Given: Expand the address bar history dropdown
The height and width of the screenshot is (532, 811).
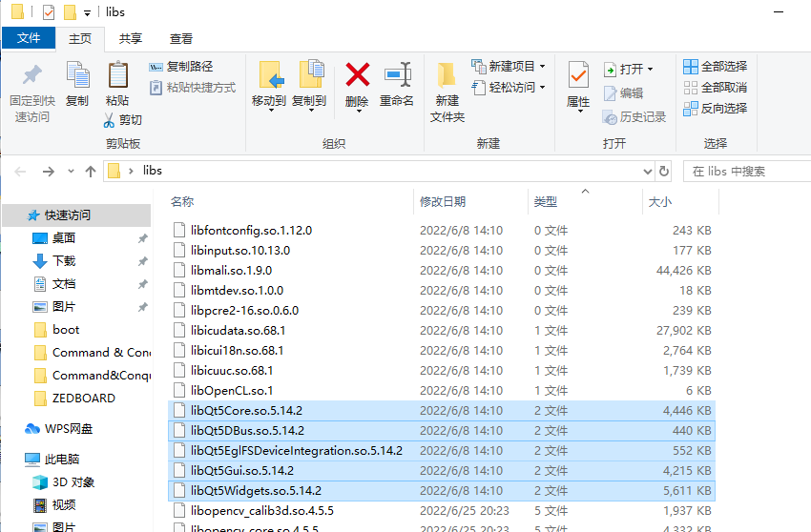Looking at the screenshot, I should coord(646,171).
